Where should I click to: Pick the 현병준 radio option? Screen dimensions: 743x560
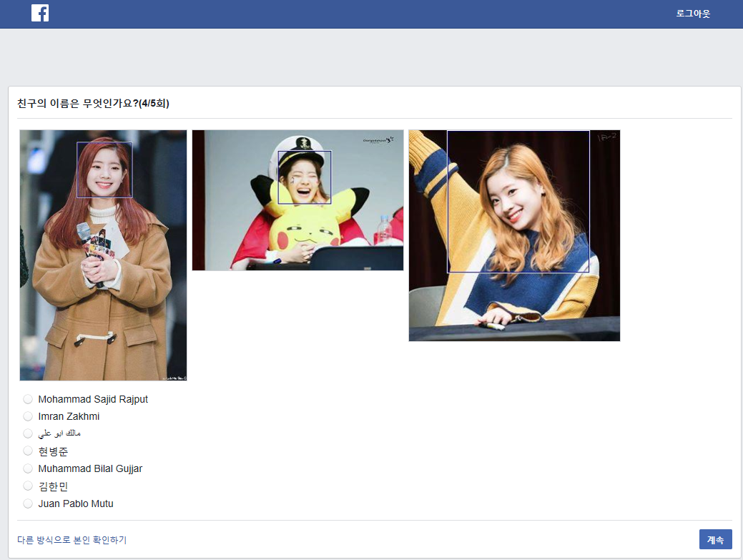click(x=28, y=451)
